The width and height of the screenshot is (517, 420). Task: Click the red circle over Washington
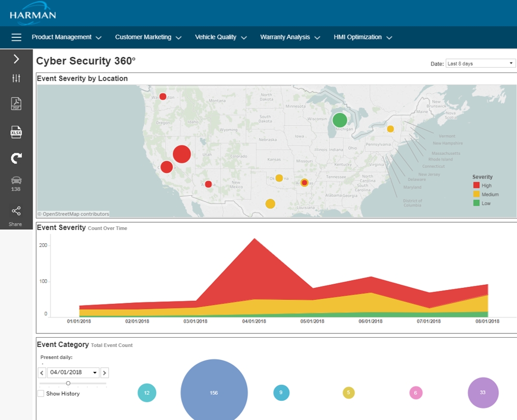163,96
